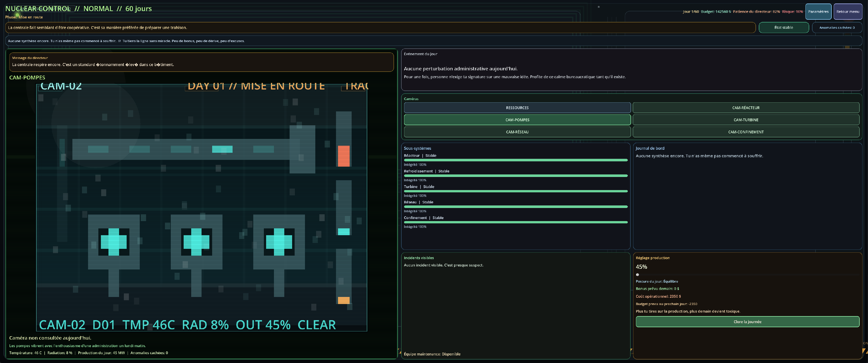Screen dimensions: 868x363
Task: Click the Retour menu button
Action: point(848,11)
